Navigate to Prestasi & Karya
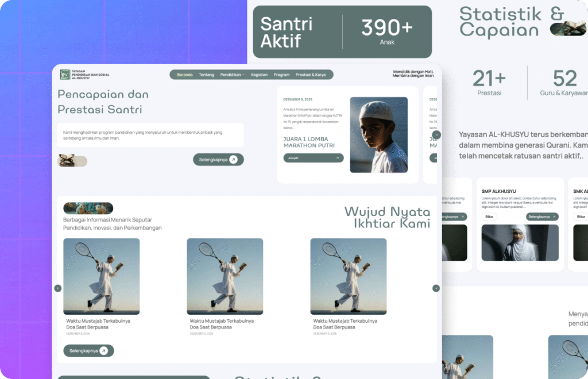 pos(310,75)
